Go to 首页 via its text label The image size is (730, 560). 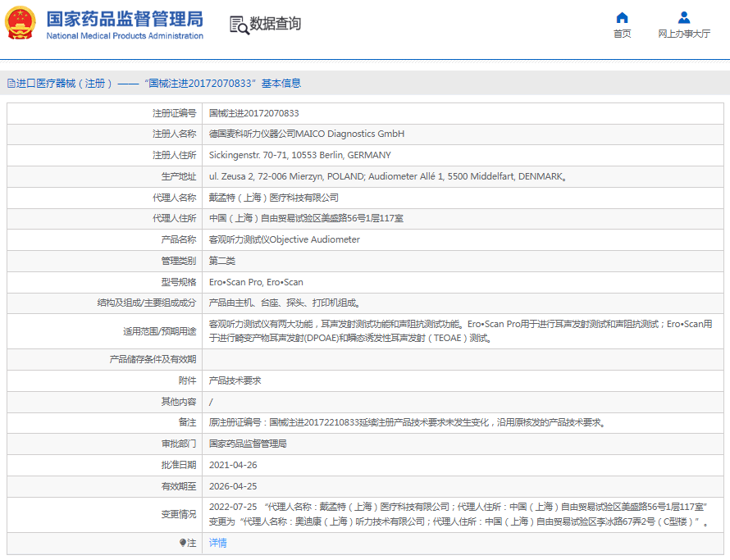click(x=622, y=34)
